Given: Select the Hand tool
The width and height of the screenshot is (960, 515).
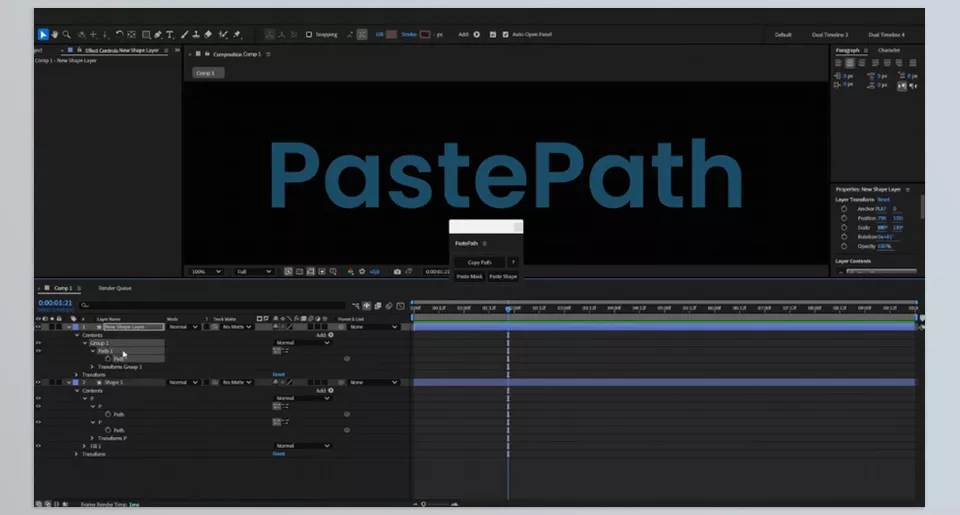Looking at the screenshot, I should pos(54,35).
